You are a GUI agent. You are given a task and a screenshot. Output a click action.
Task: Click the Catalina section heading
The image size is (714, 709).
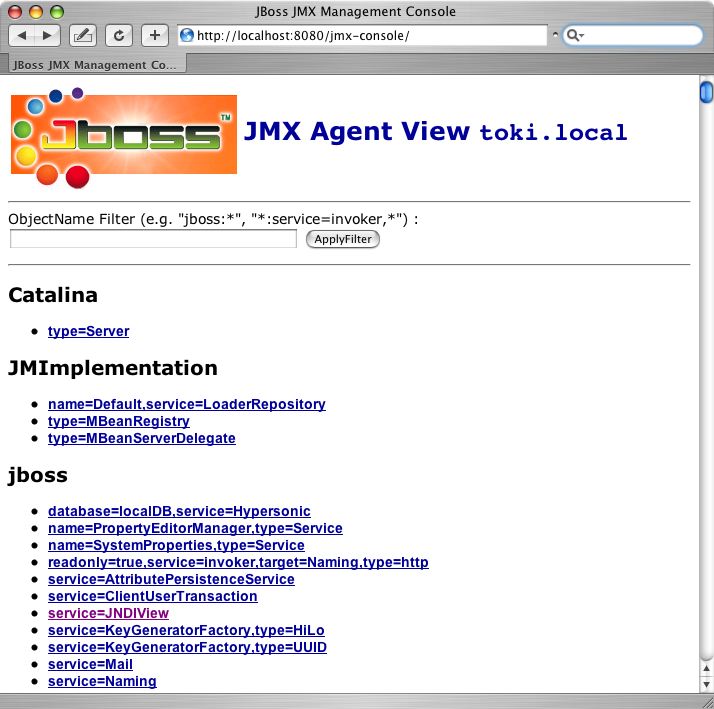53,295
